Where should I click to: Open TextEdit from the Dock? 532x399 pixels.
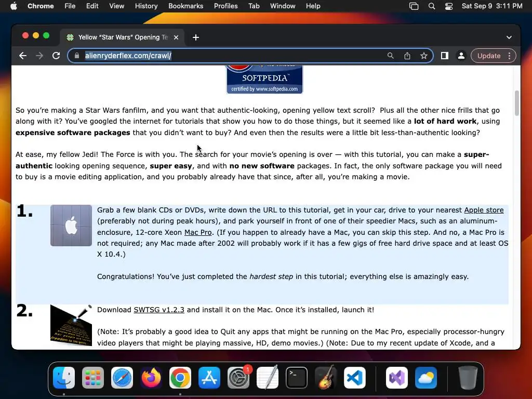pyautogui.click(x=268, y=378)
